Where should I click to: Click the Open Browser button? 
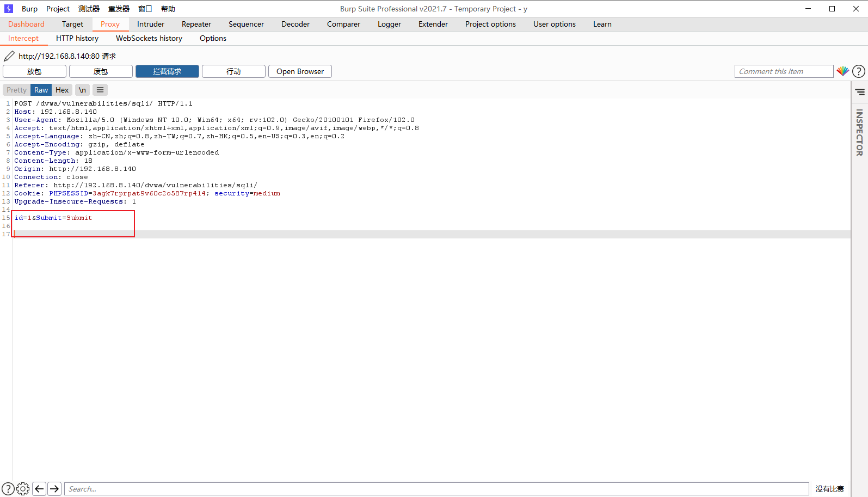point(300,71)
